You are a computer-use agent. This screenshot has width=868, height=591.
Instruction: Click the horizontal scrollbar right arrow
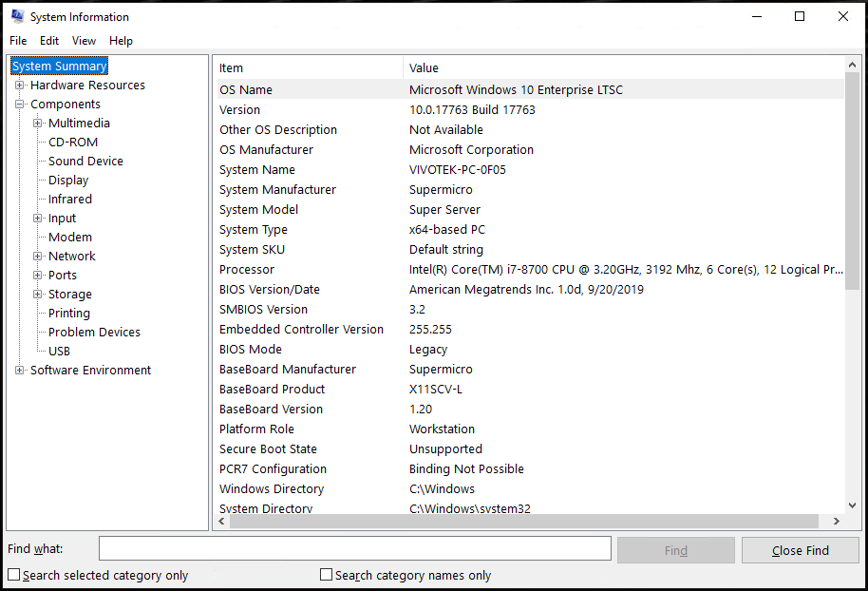(x=837, y=522)
